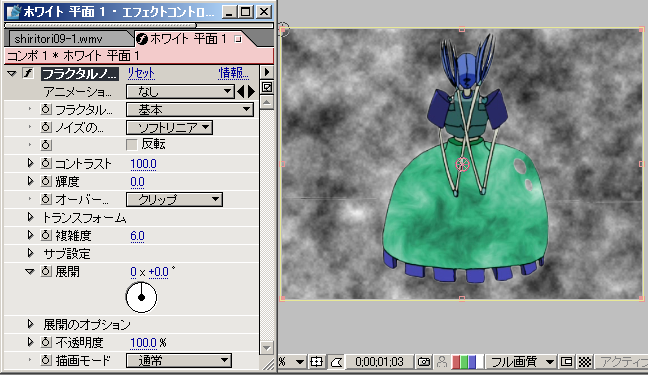The width and height of the screenshot is (648, 375).
Task: Expand the トランスフォーム transform group
Action: click(x=30, y=217)
